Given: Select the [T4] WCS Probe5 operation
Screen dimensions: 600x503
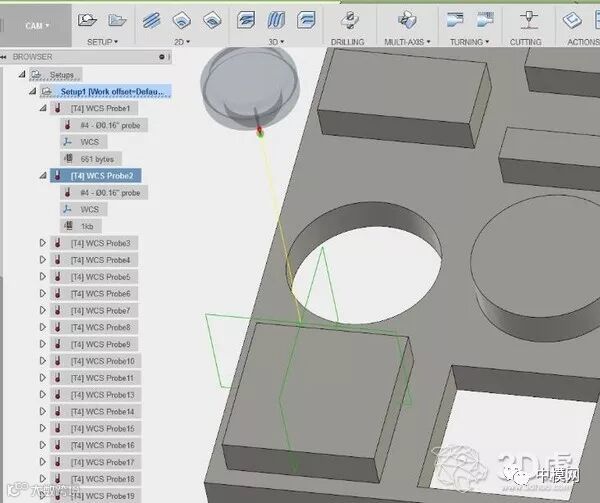Looking at the screenshot, I should tap(94, 277).
